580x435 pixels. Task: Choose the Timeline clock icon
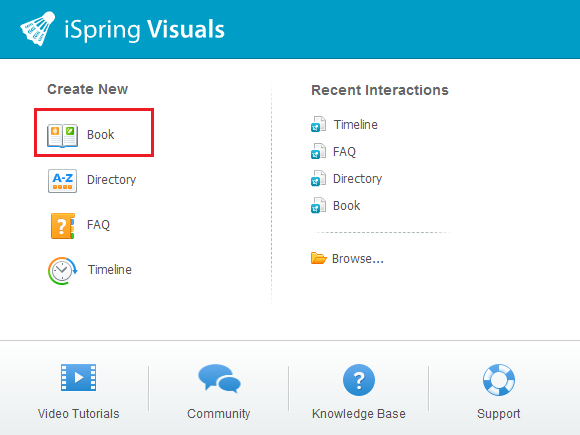point(63,271)
